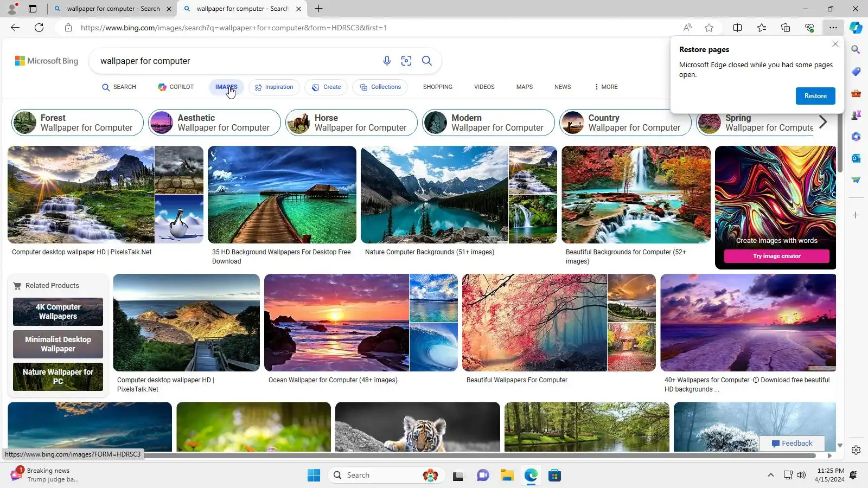Open the NEWS tab
The image size is (868, 488).
[563, 87]
